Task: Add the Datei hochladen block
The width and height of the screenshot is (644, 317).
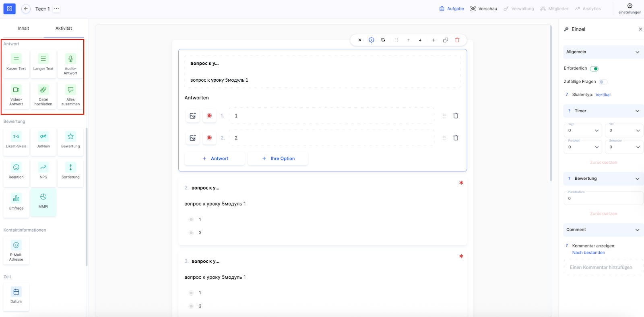Action: (x=43, y=95)
